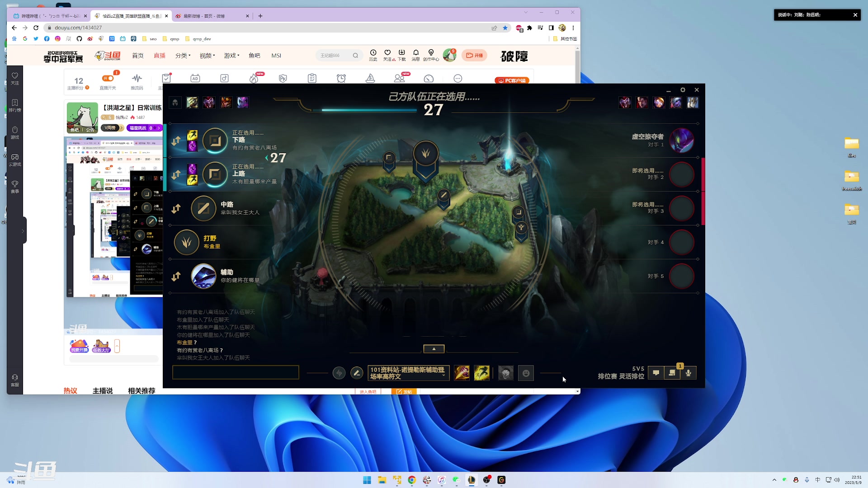Open the emote picker smiley icon
This screenshot has height=488, width=868.
(x=526, y=373)
